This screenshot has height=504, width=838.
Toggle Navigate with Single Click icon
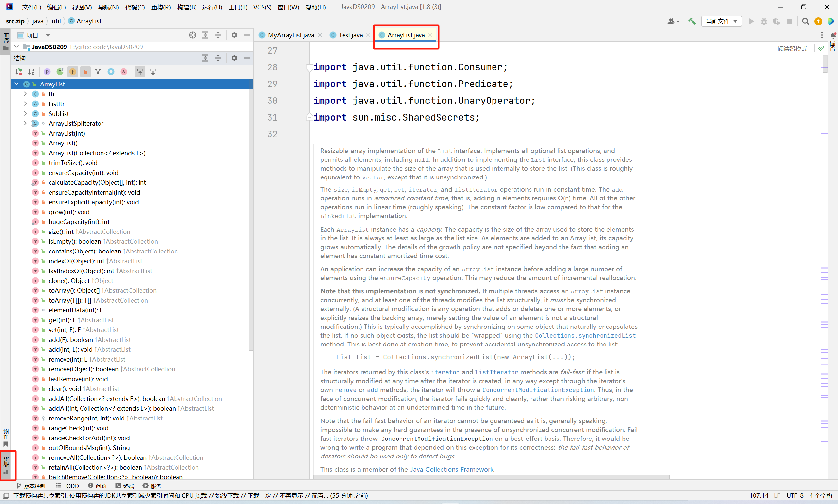pos(153,72)
